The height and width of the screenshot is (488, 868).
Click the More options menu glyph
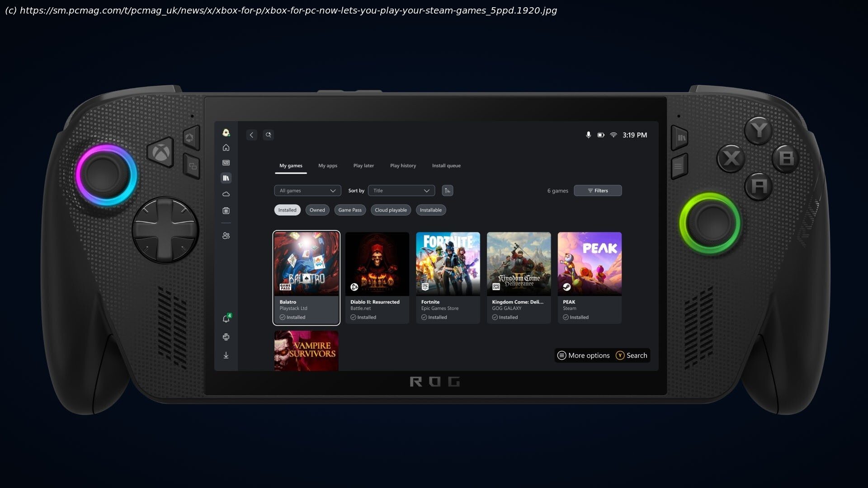(561, 356)
